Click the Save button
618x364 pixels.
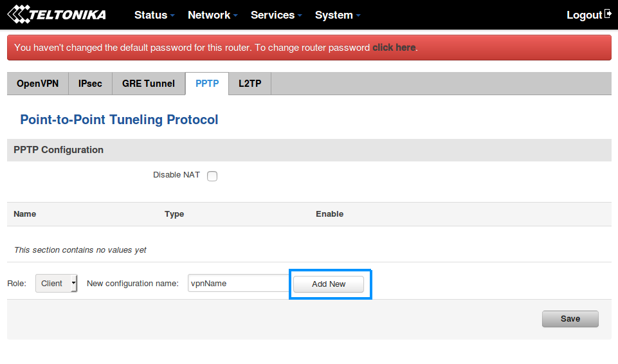click(570, 319)
